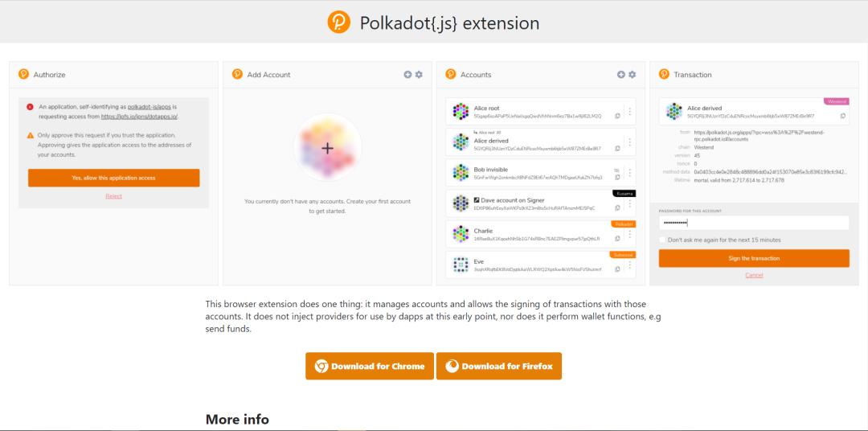
Task: Enable don't ask again for 15 minutes
Action: pos(662,240)
